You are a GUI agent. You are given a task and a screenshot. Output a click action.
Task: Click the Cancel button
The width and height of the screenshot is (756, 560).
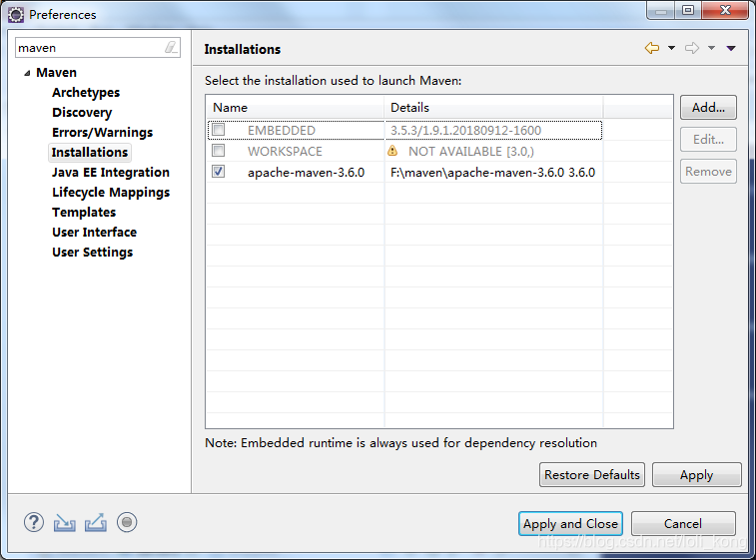683,523
